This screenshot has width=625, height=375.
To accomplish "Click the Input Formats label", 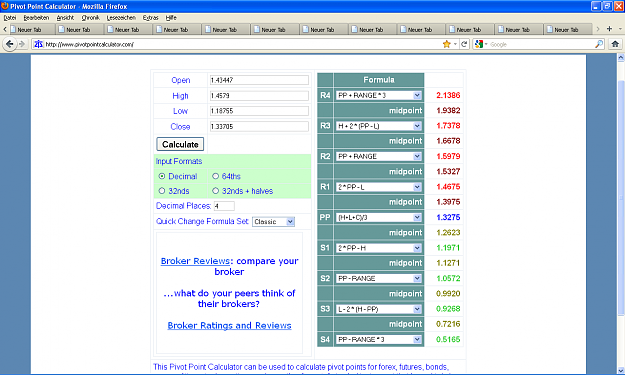I will (179, 161).
